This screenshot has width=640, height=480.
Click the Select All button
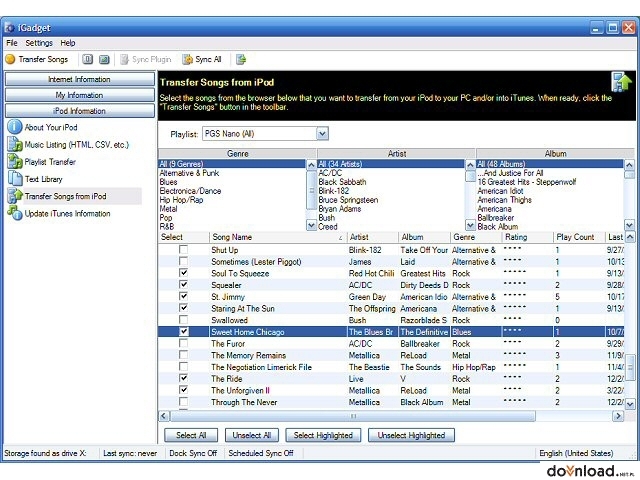click(x=191, y=435)
